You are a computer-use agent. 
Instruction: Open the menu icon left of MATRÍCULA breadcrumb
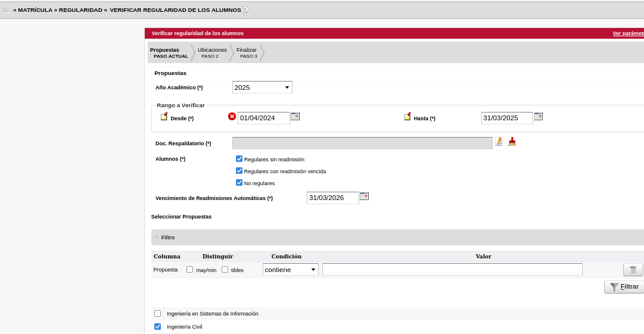[6, 10]
